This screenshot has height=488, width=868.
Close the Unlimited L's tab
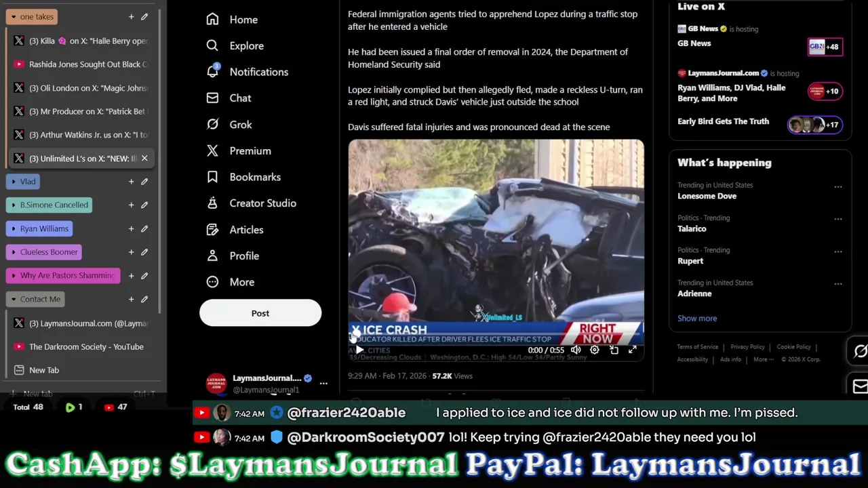pyautogui.click(x=144, y=159)
